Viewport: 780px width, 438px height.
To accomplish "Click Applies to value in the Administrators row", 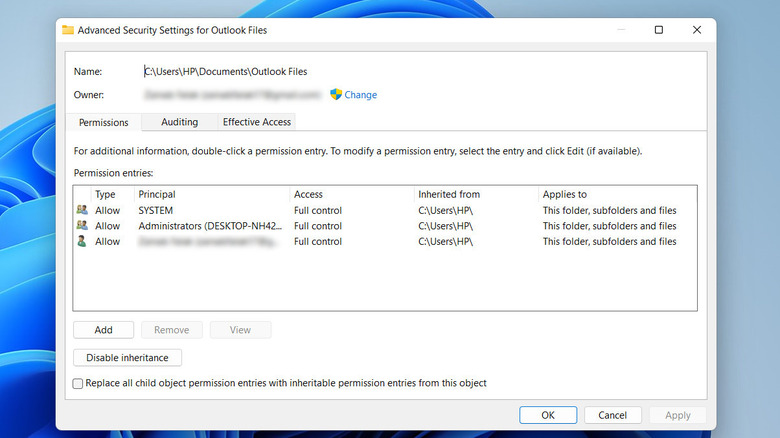I will (x=609, y=225).
